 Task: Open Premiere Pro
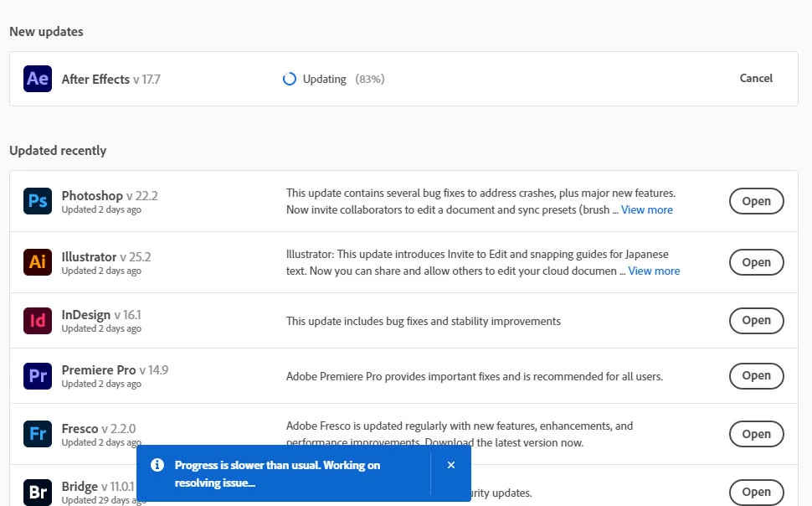tap(756, 376)
